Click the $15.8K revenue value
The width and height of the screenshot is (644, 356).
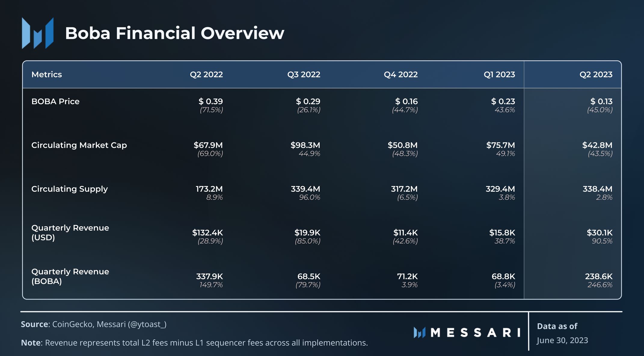pyautogui.click(x=502, y=233)
